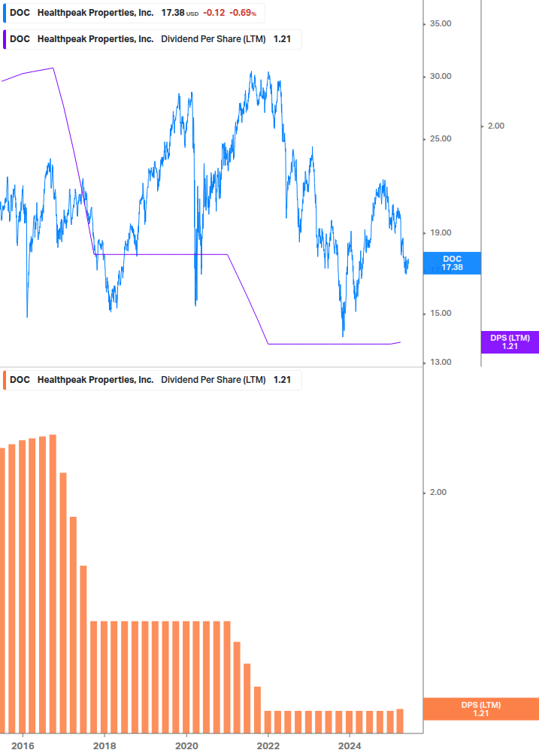Click the 2020 label on time axis
This screenshot has height=756, width=539.
(x=186, y=746)
